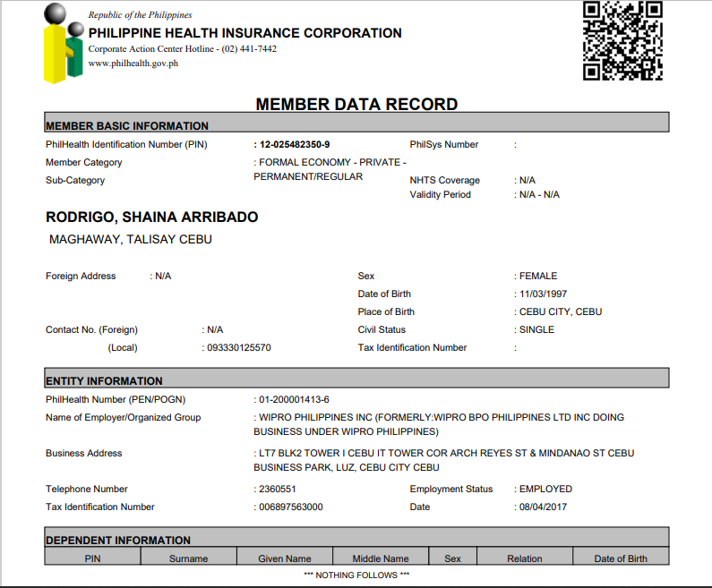Select the Member Data Record title

tap(356, 104)
